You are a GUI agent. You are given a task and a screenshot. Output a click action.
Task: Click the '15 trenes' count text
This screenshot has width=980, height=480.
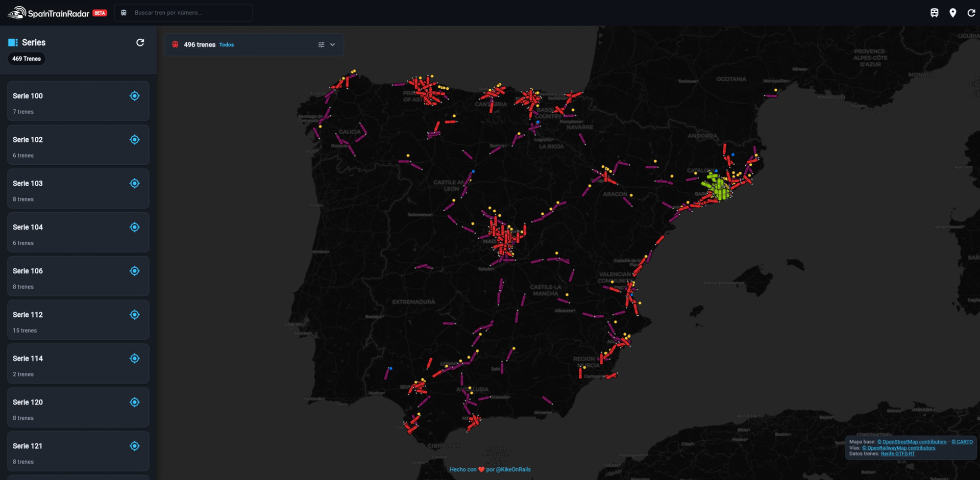(x=25, y=331)
